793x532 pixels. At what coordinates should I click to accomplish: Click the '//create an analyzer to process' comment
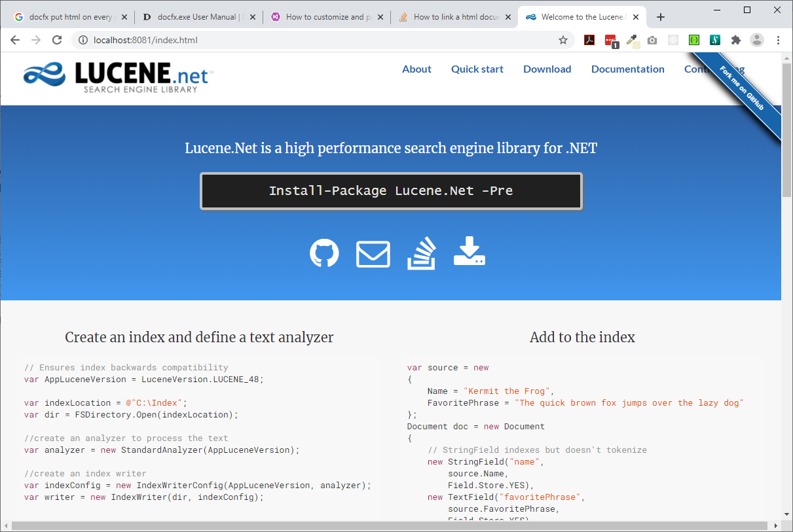pyautogui.click(x=126, y=438)
